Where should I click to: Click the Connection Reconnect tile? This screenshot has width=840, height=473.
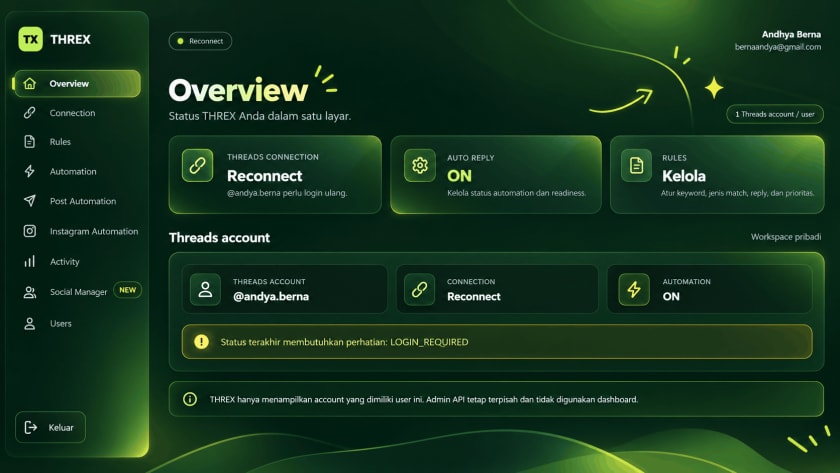497,289
